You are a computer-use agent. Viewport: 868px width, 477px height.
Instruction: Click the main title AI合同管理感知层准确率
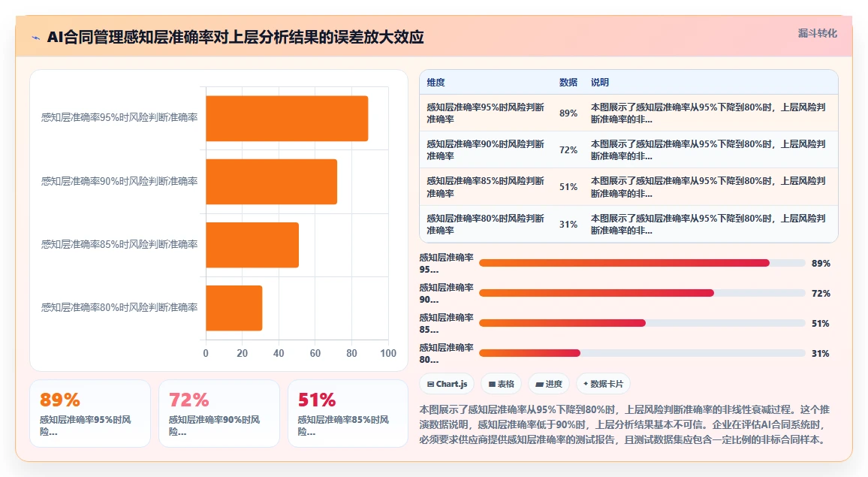point(235,37)
